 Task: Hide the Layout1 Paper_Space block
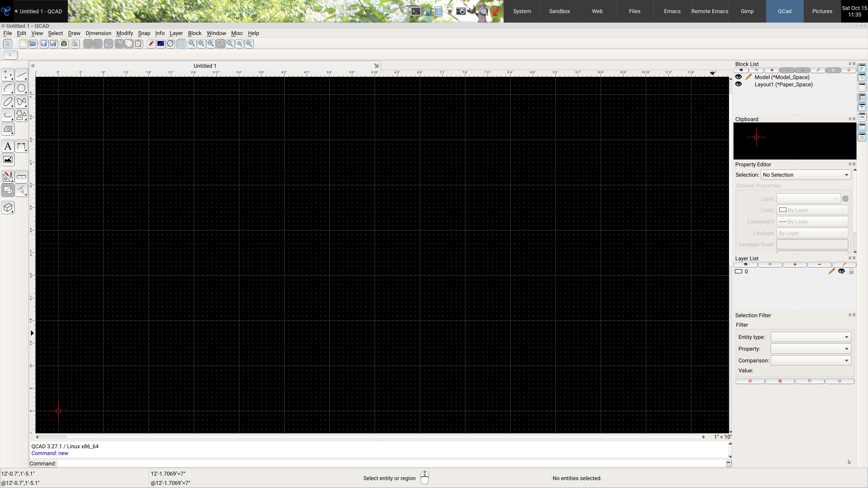[x=739, y=84]
